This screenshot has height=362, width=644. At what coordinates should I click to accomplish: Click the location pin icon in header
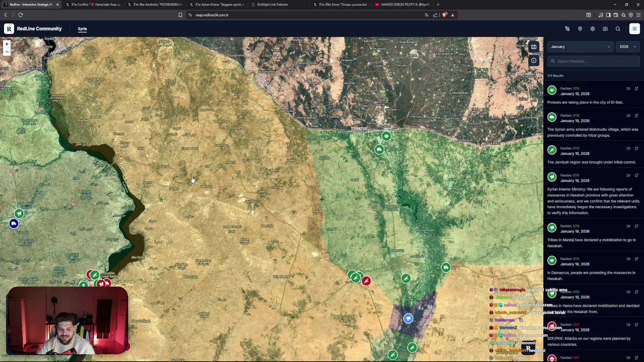point(580,29)
